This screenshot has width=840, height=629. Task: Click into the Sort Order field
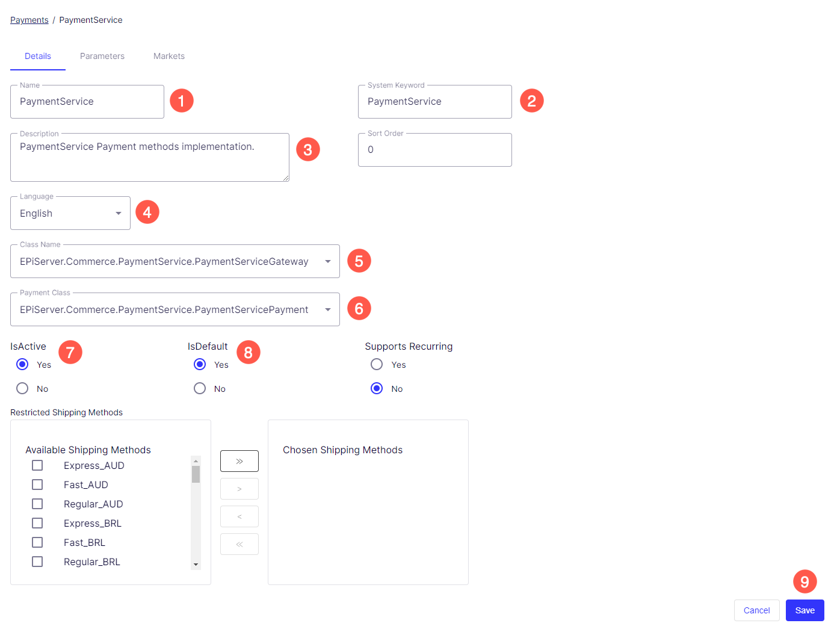[x=434, y=150]
